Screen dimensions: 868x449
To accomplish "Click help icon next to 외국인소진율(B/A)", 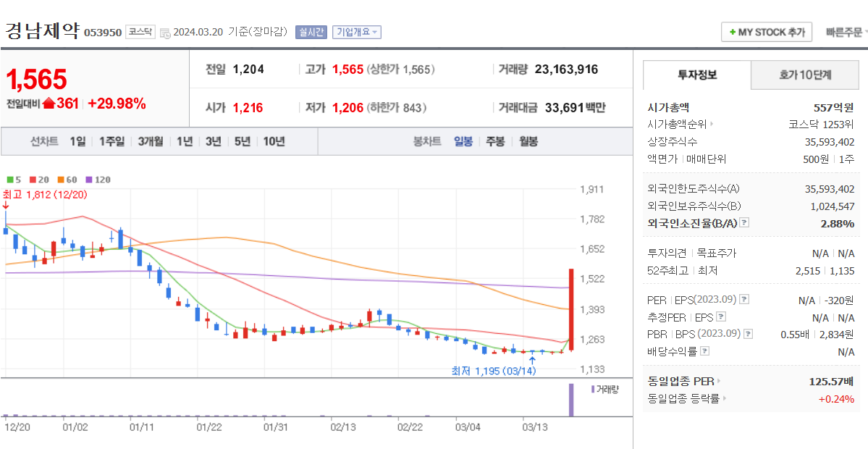I will point(744,224).
